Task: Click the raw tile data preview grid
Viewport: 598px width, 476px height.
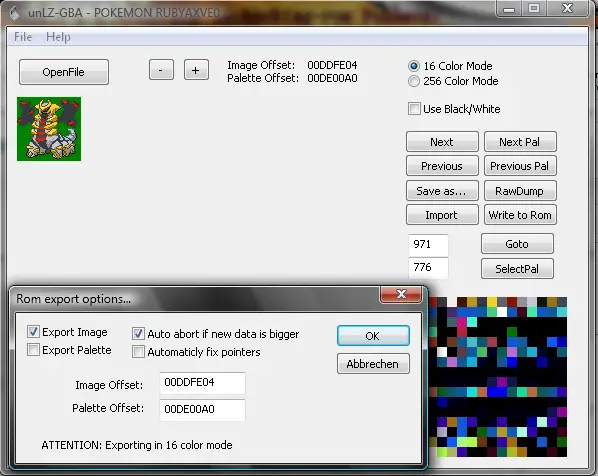Action: [x=498, y=377]
